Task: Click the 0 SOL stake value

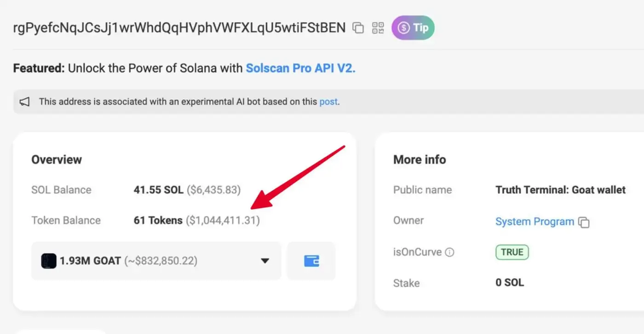Action: (509, 282)
